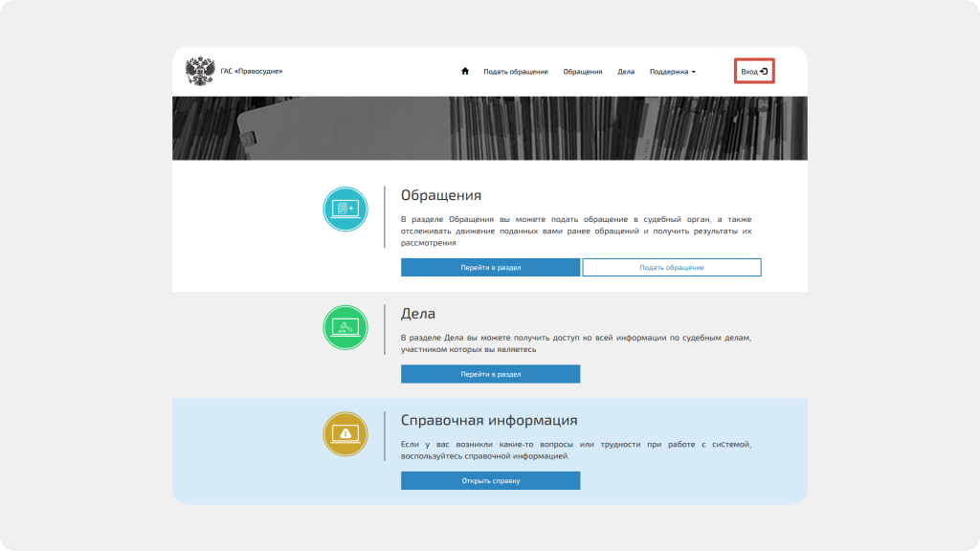980x551 pixels.
Task: Open Подать обращение in the navigation bar
Action: pyautogui.click(x=516, y=71)
